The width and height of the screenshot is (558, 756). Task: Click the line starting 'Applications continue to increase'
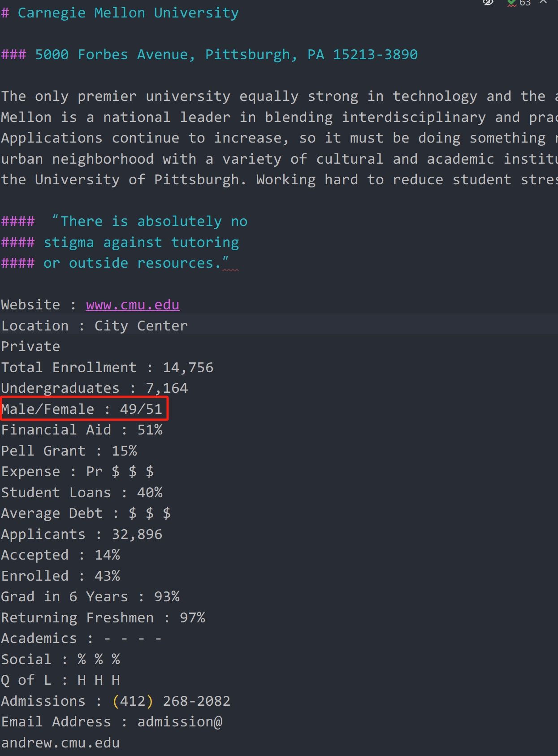point(279,138)
